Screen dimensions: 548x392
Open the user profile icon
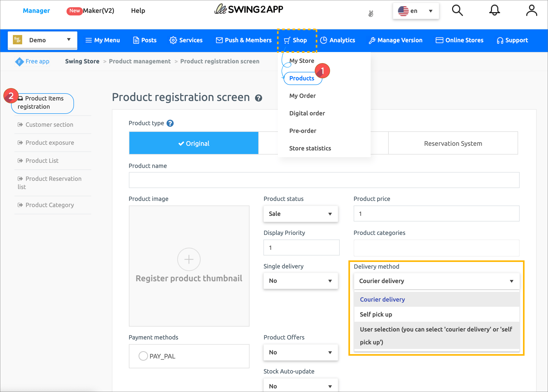pyautogui.click(x=531, y=11)
